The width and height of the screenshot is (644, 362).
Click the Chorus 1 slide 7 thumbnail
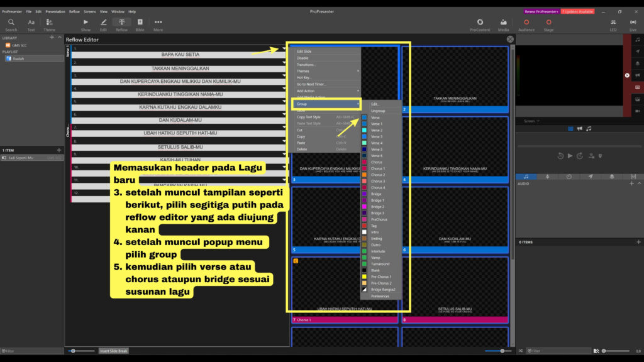(x=345, y=290)
